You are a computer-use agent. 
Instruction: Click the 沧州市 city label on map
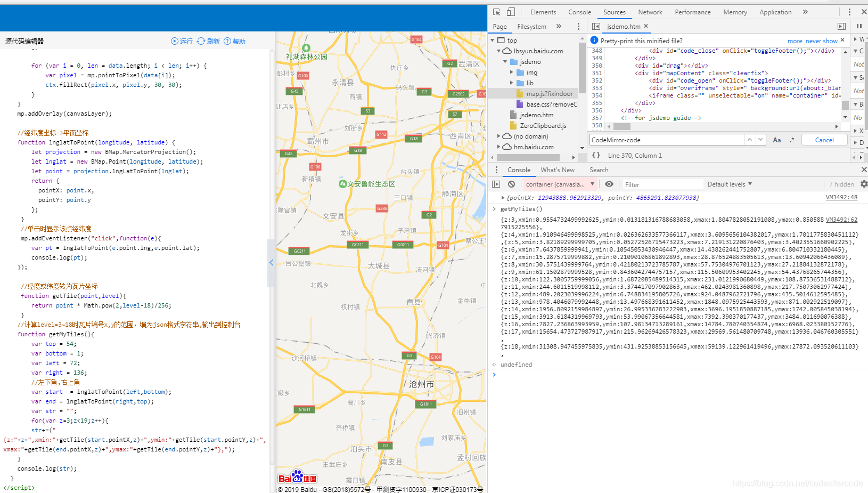tap(422, 384)
